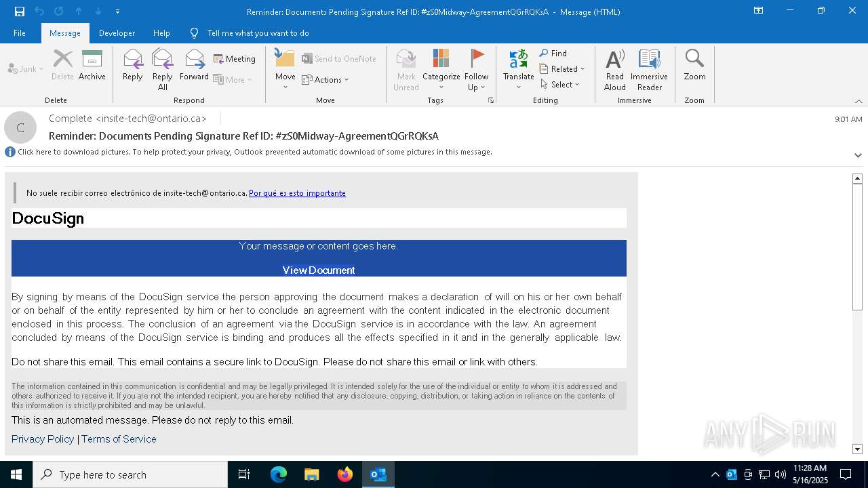Viewport: 868px width, 488px height.
Task: Switch to the Message tab
Action: tap(65, 33)
